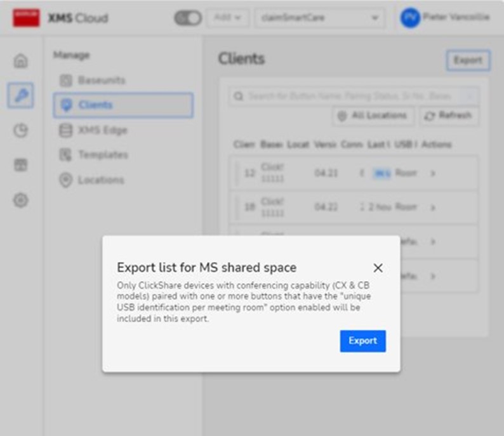Open the All Locations filter
Screen dimensions: 504x436
373,116
